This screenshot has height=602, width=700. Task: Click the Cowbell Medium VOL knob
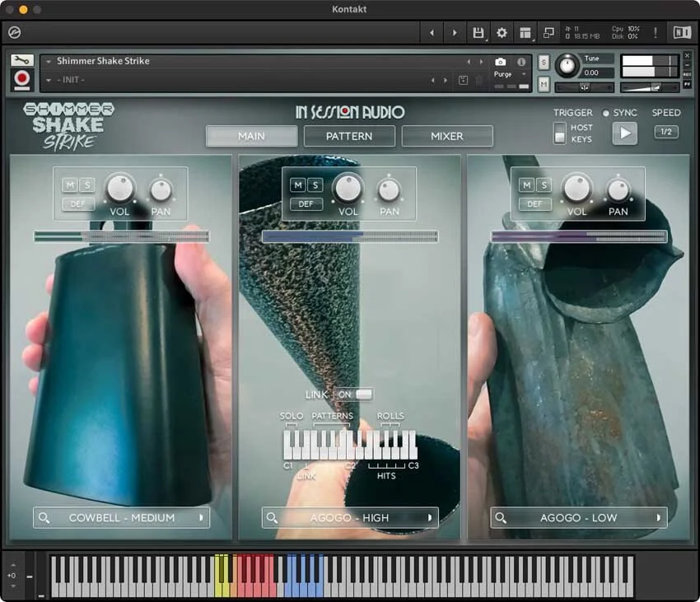(x=120, y=188)
